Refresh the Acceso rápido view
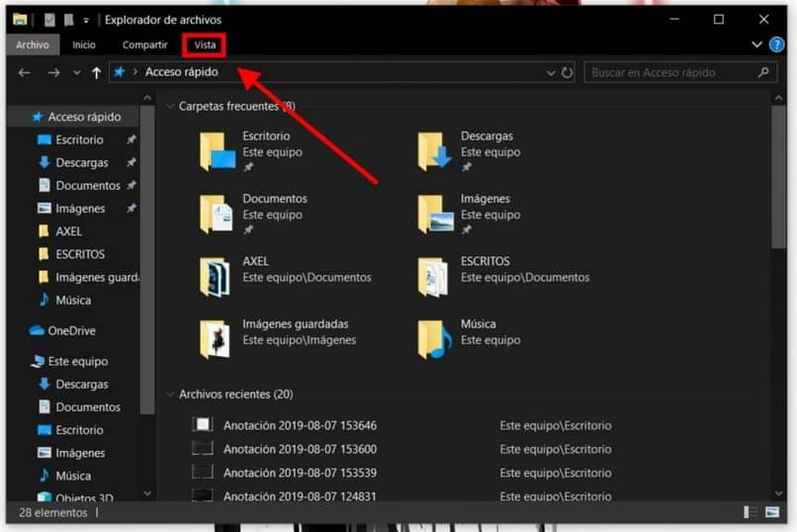This screenshot has width=797, height=532. pyautogui.click(x=567, y=72)
